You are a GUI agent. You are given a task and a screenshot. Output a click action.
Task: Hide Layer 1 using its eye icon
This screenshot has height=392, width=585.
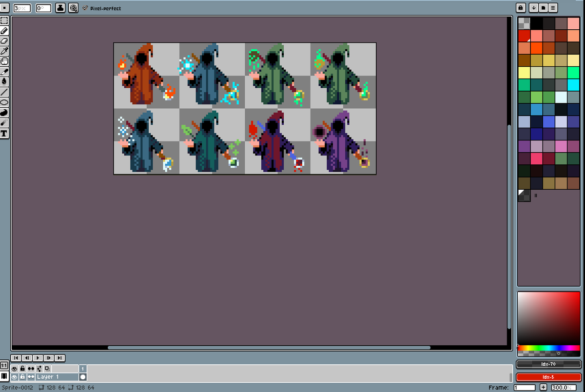click(15, 377)
